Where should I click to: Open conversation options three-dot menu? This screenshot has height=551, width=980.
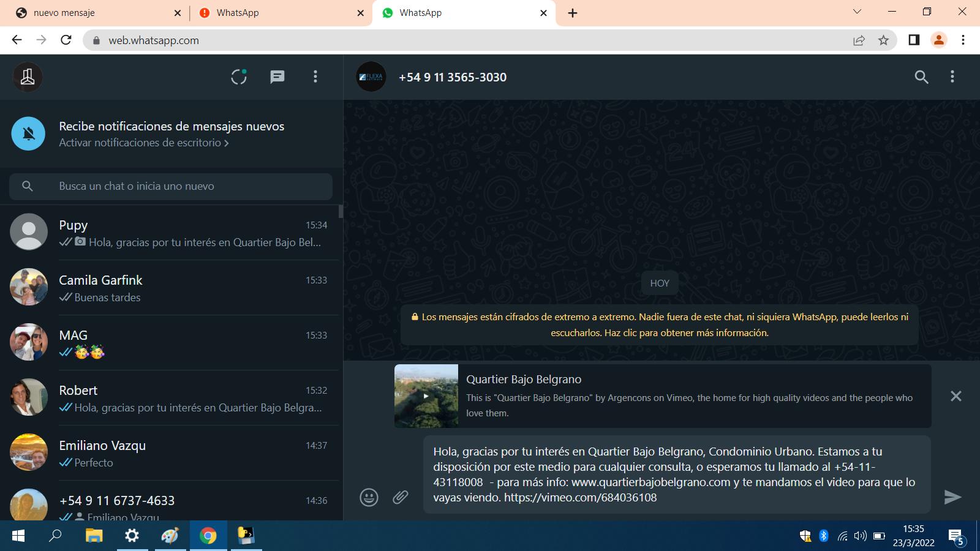click(x=952, y=77)
